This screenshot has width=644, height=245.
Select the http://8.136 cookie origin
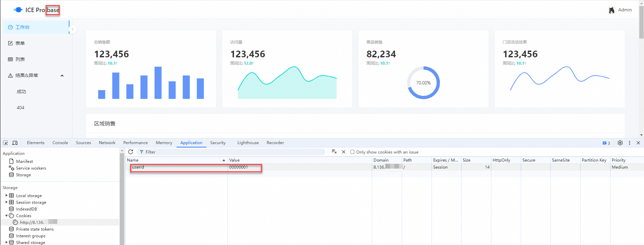pyautogui.click(x=35, y=222)
